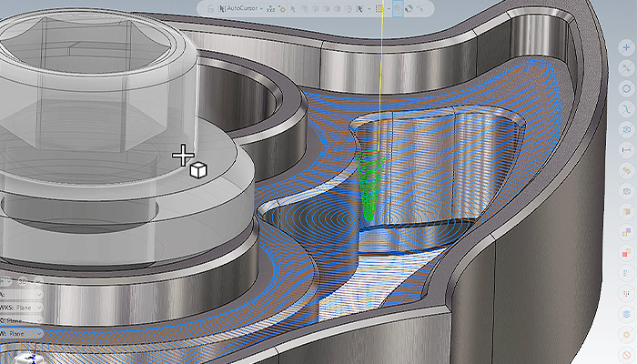Click the arrow select tool in toolbar
Image resolution: width=637 pixels, height=364 pixels.
[x=293, y=8]
